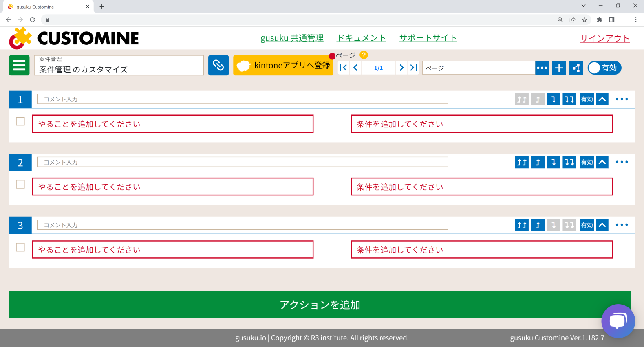Image resolution: width=644 pixels, height=347 pixels.
Task: Click the ページ name input field
Action: pos(479,68)
